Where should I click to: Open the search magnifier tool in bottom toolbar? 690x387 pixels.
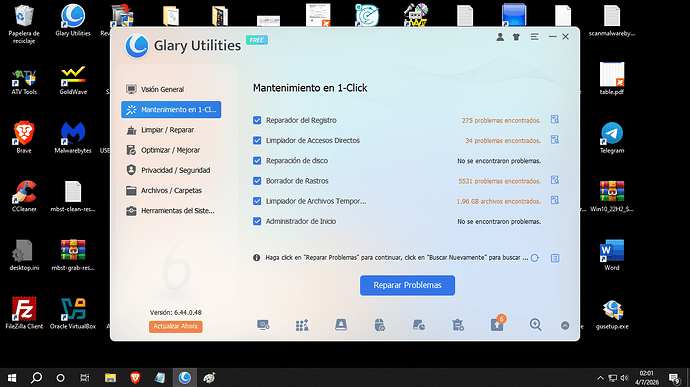click(535, 325)
